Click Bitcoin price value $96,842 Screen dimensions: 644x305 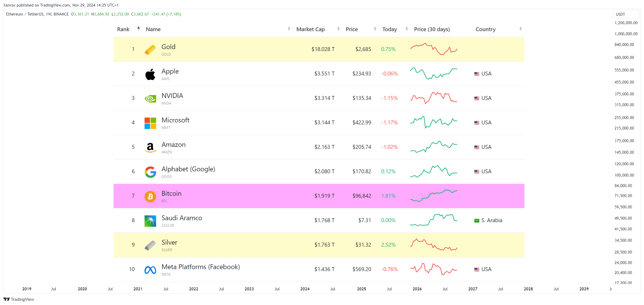362,196
